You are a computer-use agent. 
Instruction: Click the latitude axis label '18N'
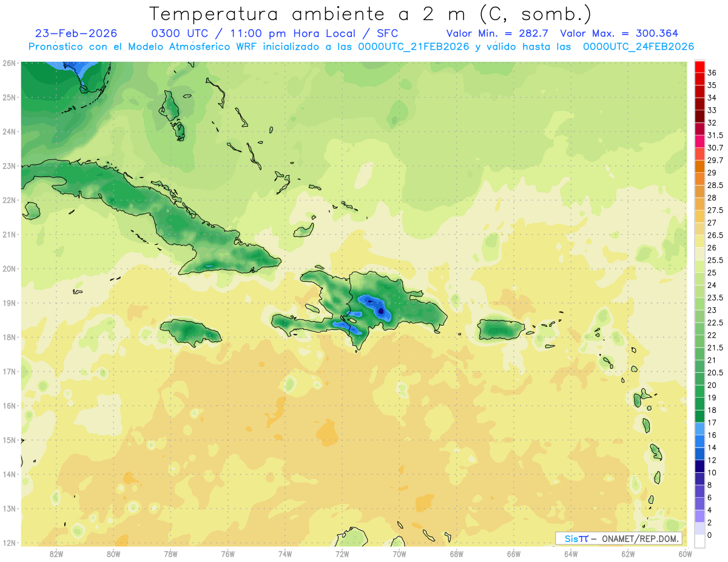[9, 337]
